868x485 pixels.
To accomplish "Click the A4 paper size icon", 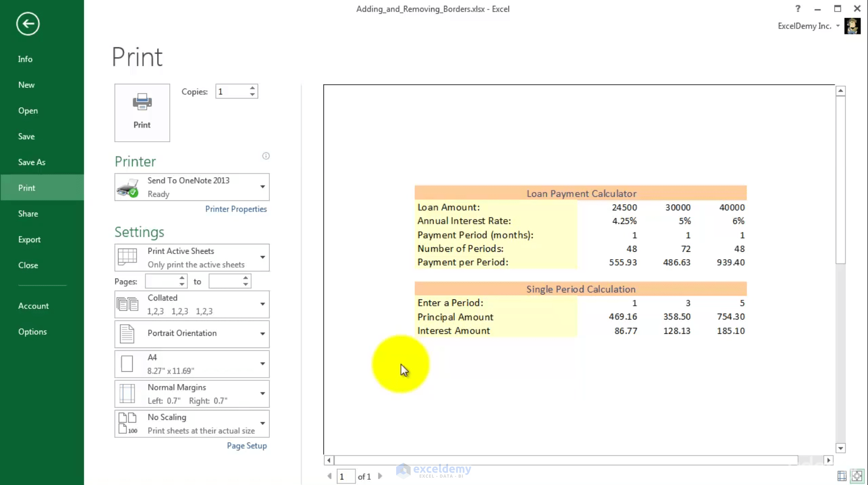I will point(127,363).
